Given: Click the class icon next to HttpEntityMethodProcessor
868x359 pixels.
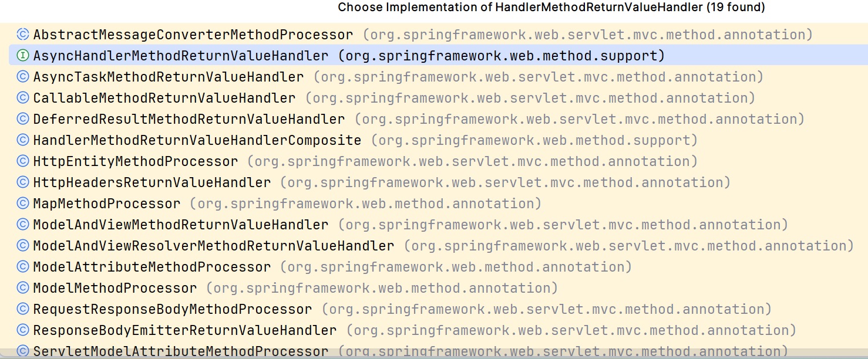Looking at the screenshot, I should pyautogui.click(x=23, y=161).
